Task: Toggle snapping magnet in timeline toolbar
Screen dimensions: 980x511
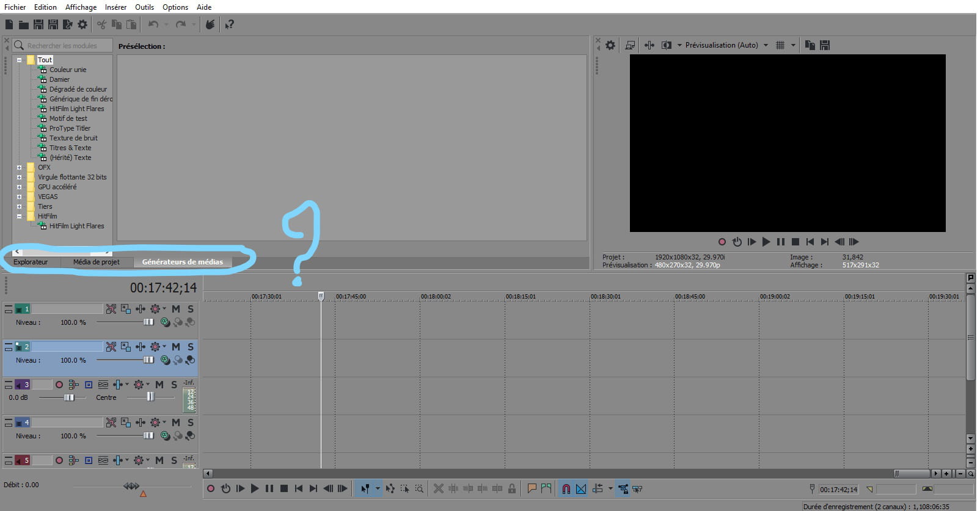Action: 566,488
